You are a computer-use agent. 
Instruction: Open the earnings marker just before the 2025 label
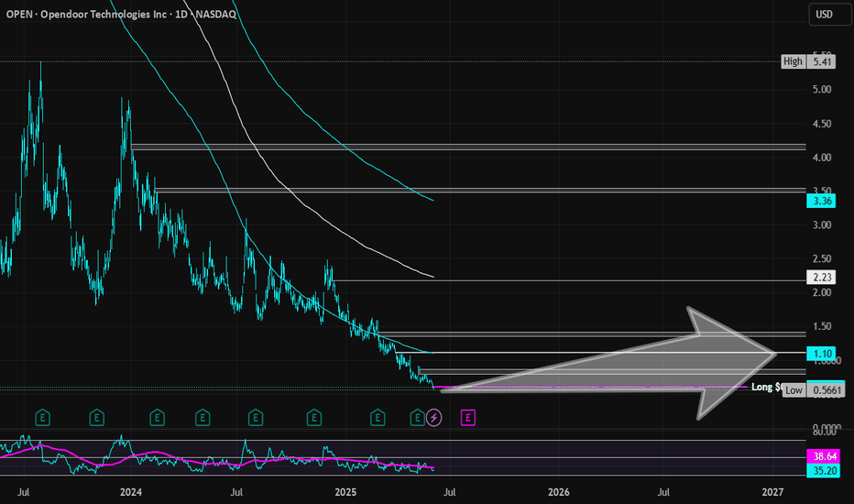[313, 418]
